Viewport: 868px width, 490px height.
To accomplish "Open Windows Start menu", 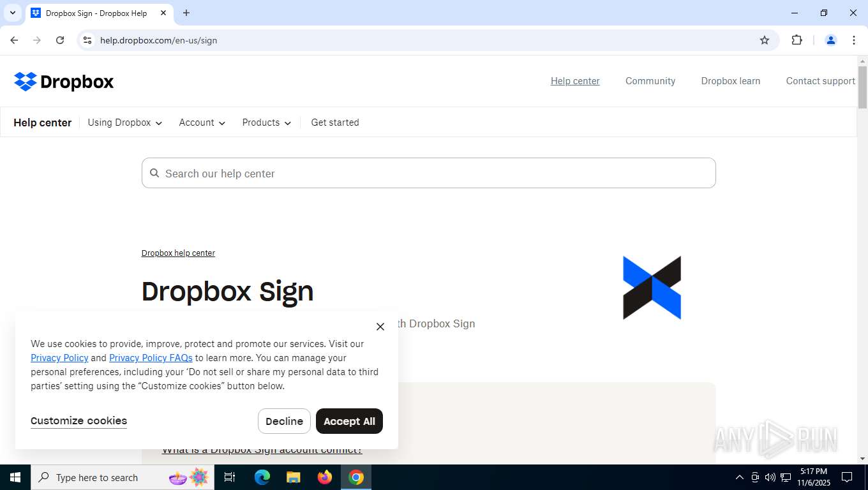I will 15,477.
